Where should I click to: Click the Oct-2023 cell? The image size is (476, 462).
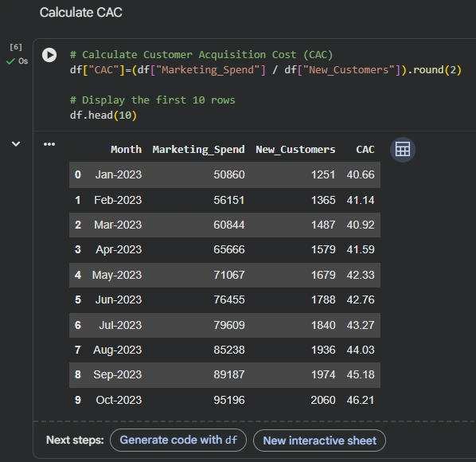(x=119, y=400)
